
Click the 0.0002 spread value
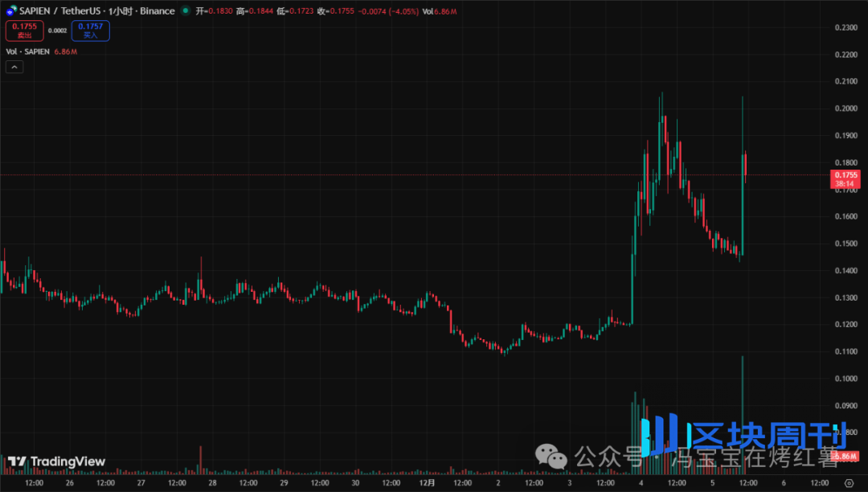pos(57,31)
